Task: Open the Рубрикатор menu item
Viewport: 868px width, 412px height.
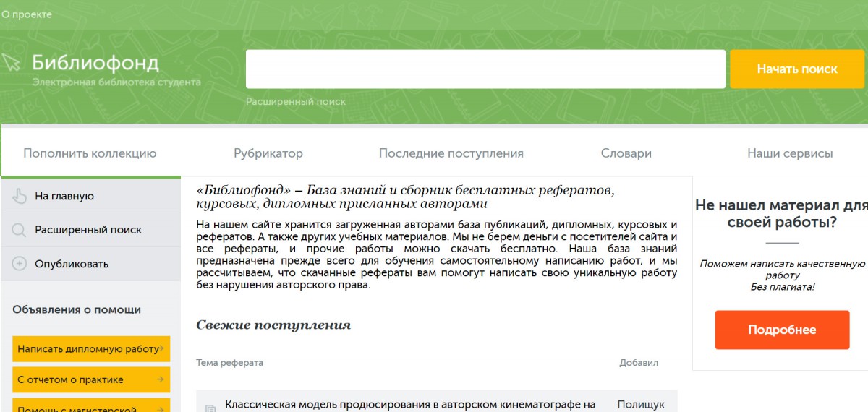Action: [268, 153]
